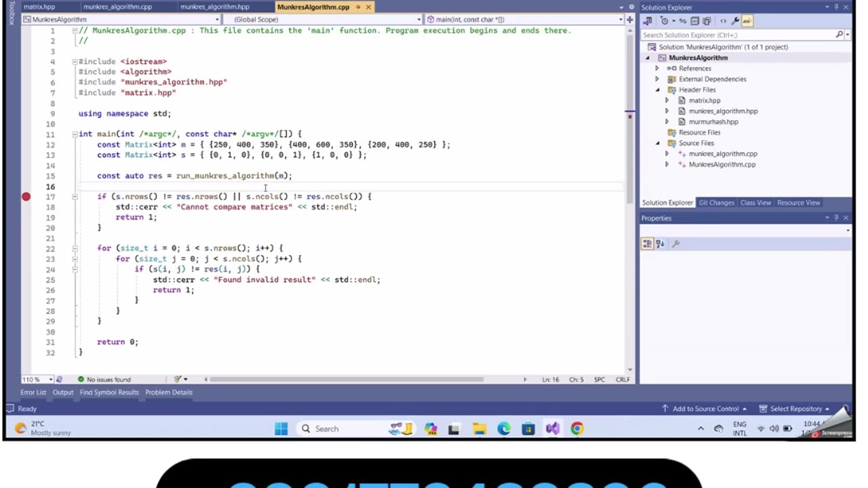Click the Chrome icon in the taskbar
Viewport: 868px width, 488px height.
pos(577,428)
